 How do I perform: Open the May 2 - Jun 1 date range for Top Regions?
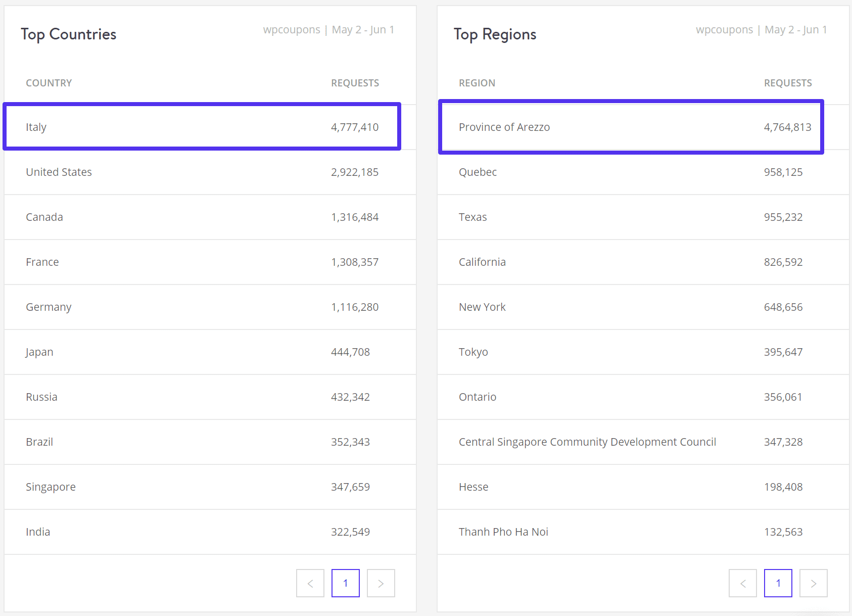[x=795, y=29]
